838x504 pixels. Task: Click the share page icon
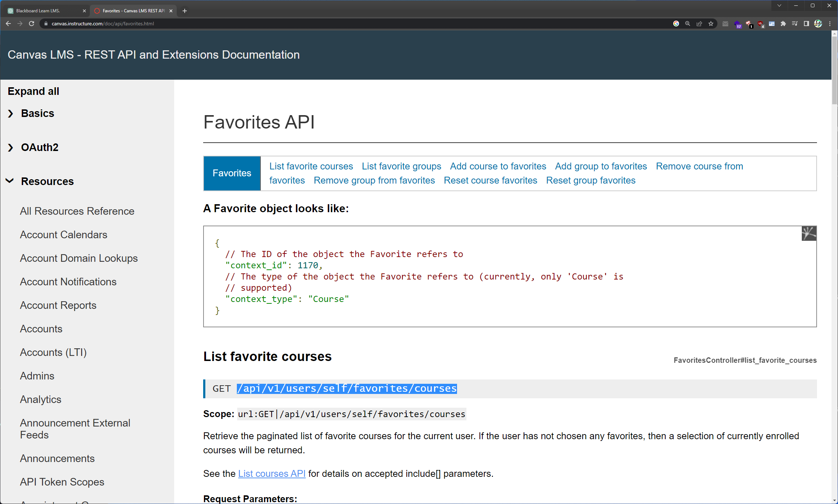699,24
